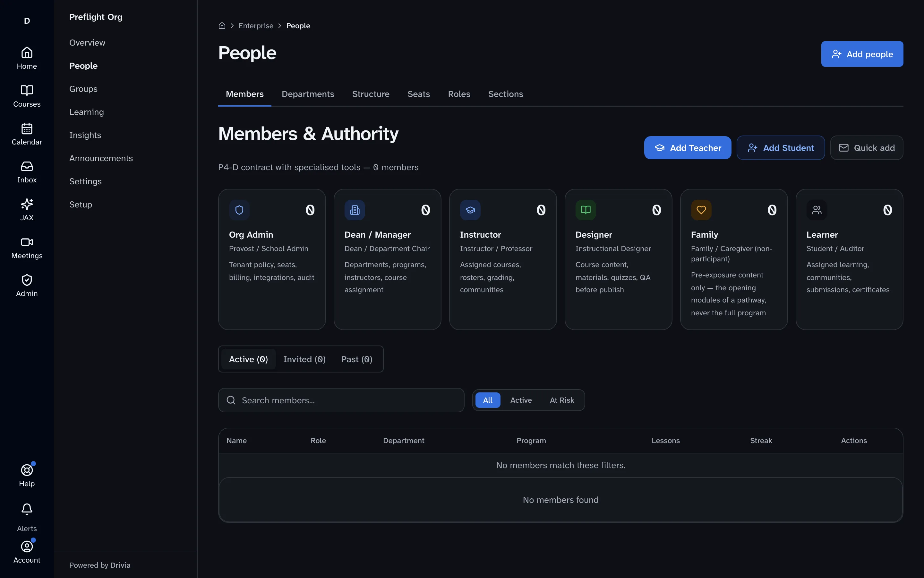Screen dimensions: 924x578
Task: Filter by Active status pill
Action: 521,400
